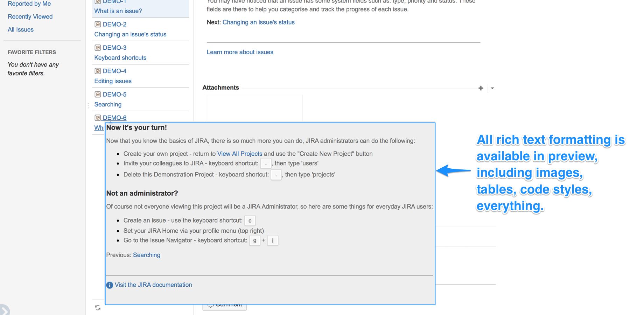
Task: Open issue key DEMO-4
Action: point(114,71)
